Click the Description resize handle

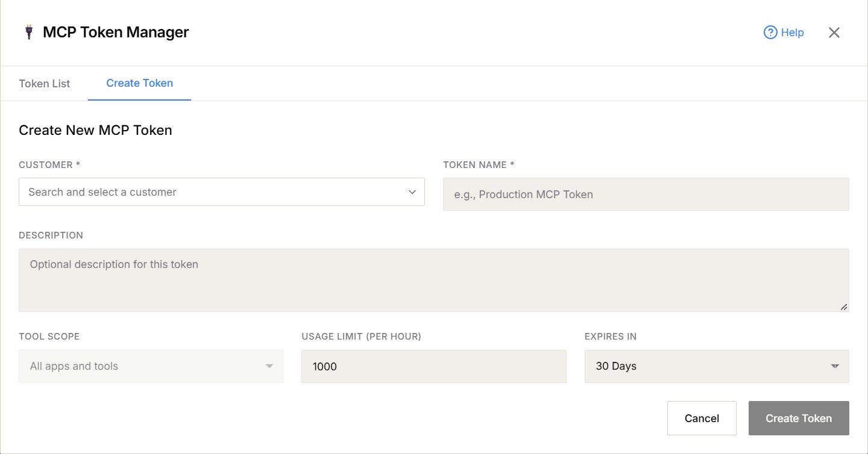(x=844, y=306)
